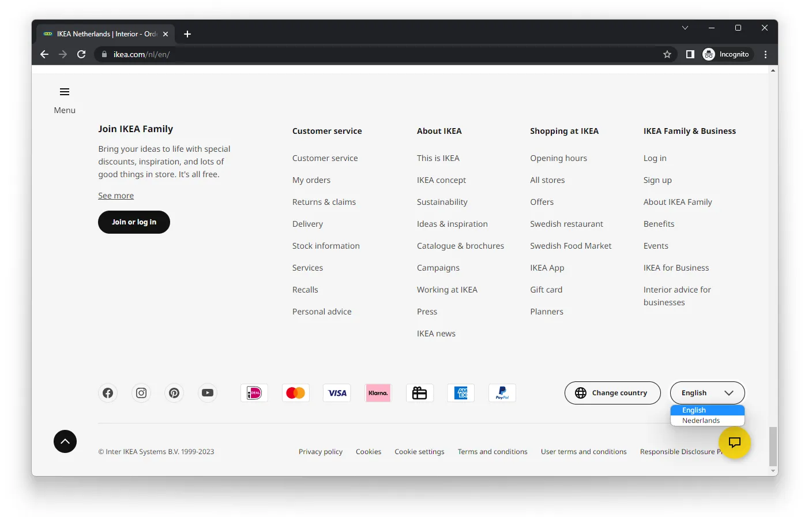Open the Sign up link
The height and width of the screenshot is (517, 812).
click(657, 180)
